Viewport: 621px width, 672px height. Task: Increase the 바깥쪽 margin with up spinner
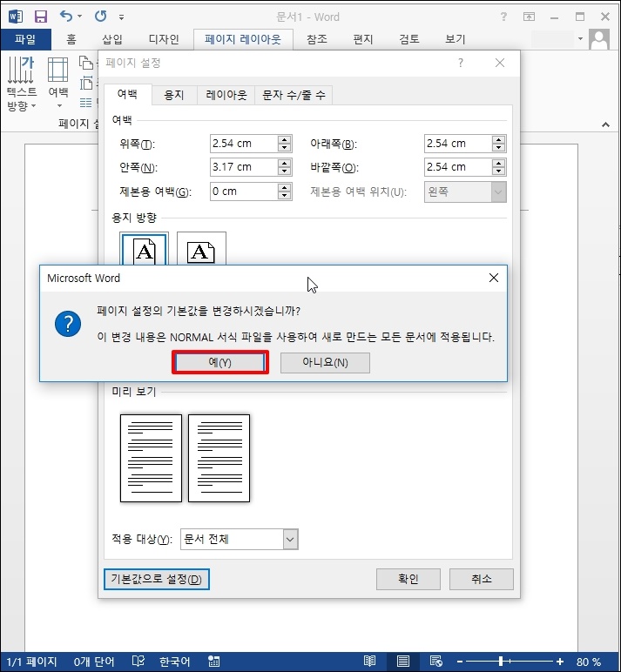(499, 163)
